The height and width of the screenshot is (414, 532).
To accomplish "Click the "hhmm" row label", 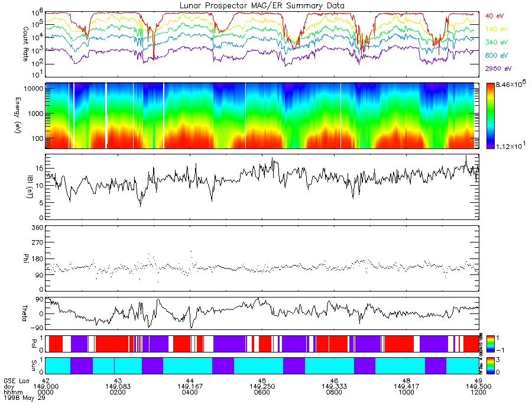I will click(14, 392).
